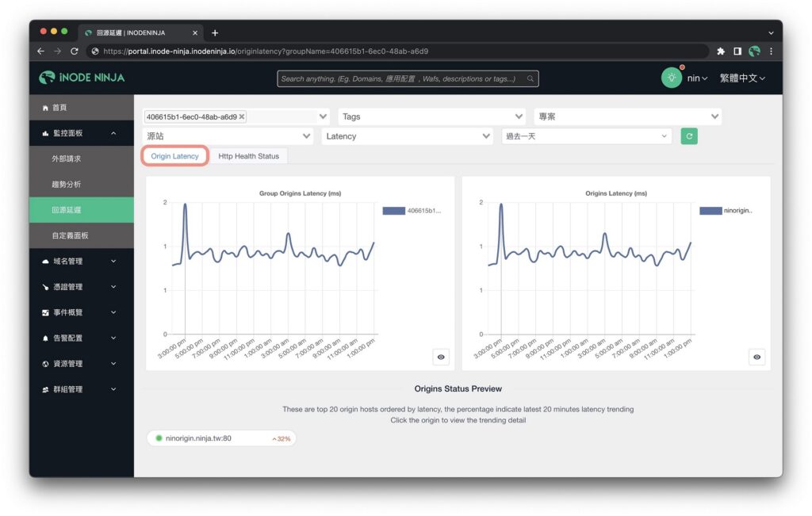The image size is (812, 516).
Task: Open the 專案 project dropdown
Action: pos(628,117)
